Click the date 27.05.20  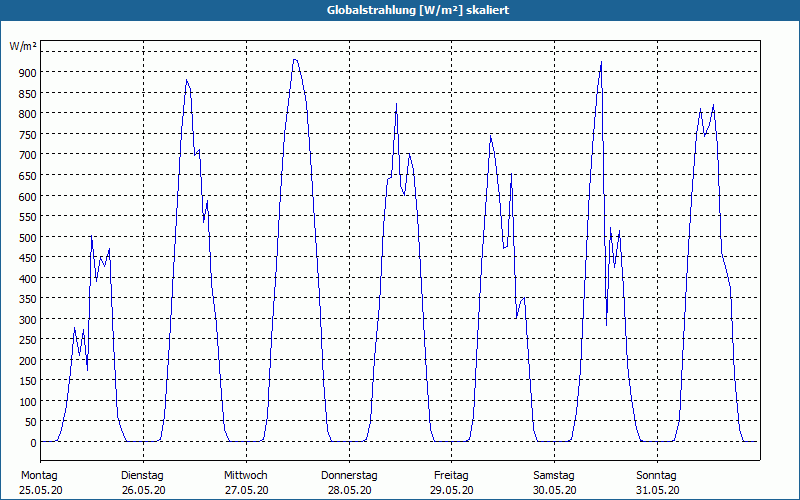pyautogui.click(x=246, y=490)
